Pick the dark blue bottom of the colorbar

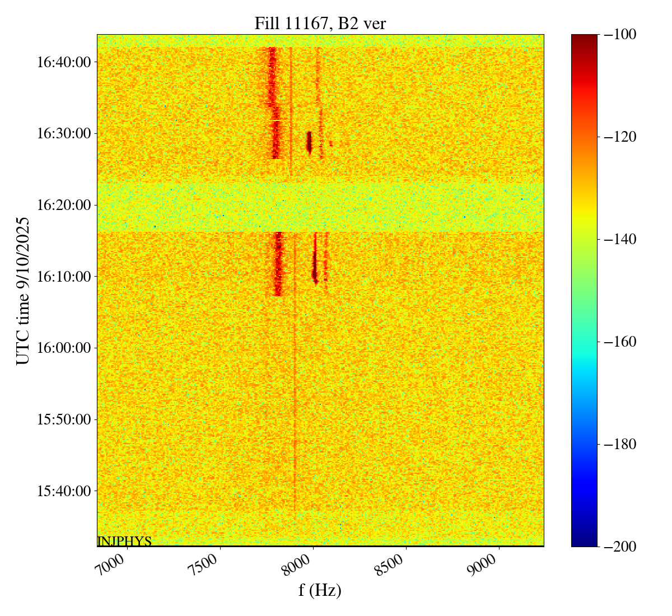coord(584,541)
